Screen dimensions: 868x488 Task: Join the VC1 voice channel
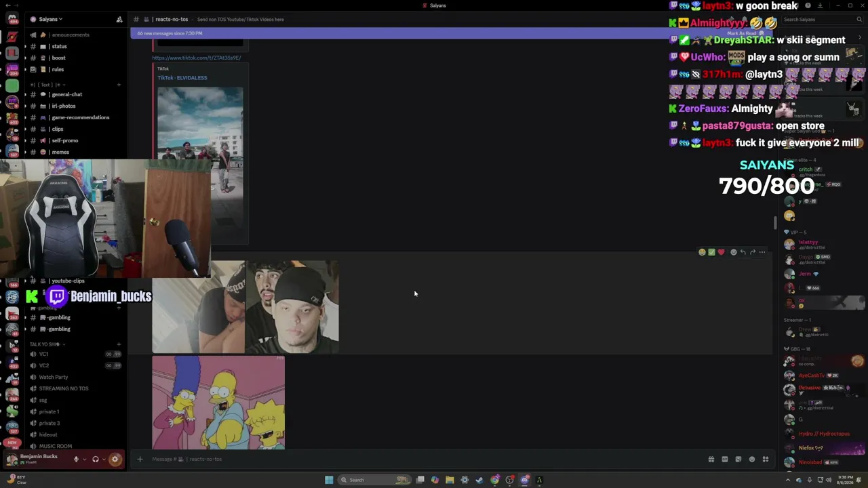point(75,354)
